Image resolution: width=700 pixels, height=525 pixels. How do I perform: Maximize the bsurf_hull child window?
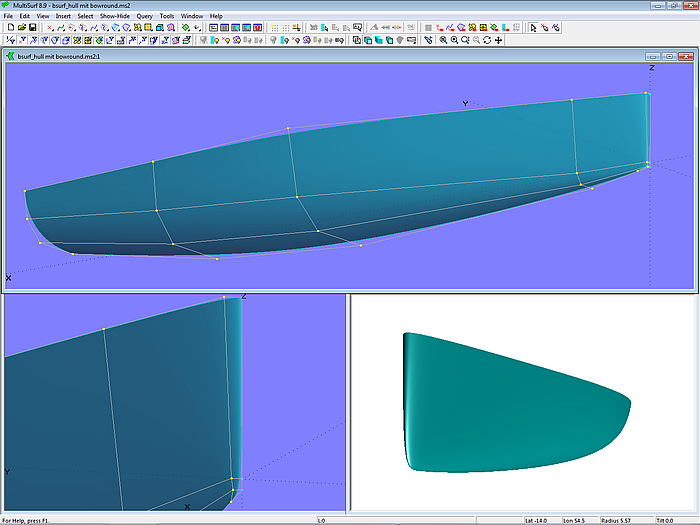point(668,57)
